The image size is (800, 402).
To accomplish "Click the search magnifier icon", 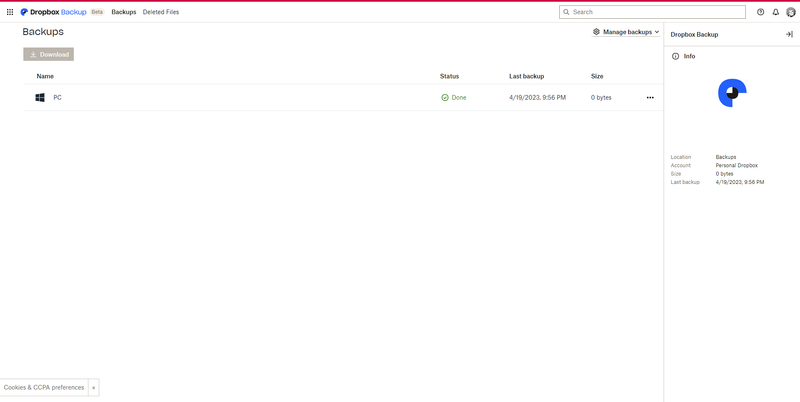I will point(566,12).
